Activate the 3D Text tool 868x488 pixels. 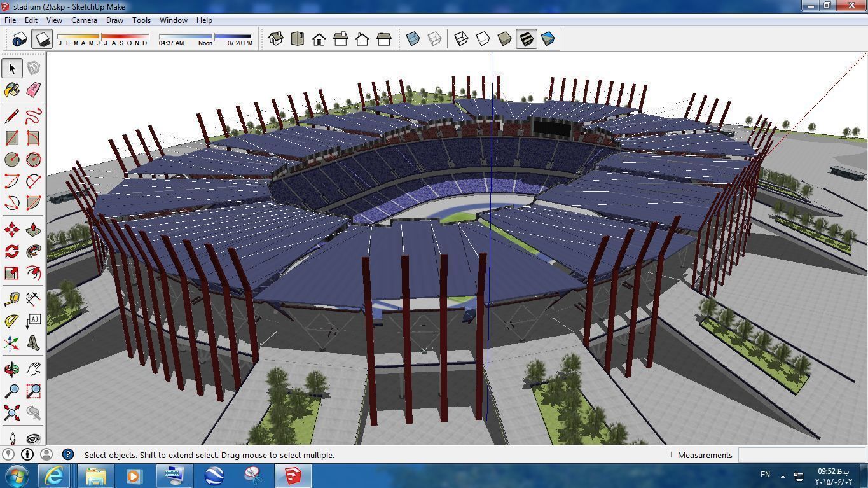point(34,343)
